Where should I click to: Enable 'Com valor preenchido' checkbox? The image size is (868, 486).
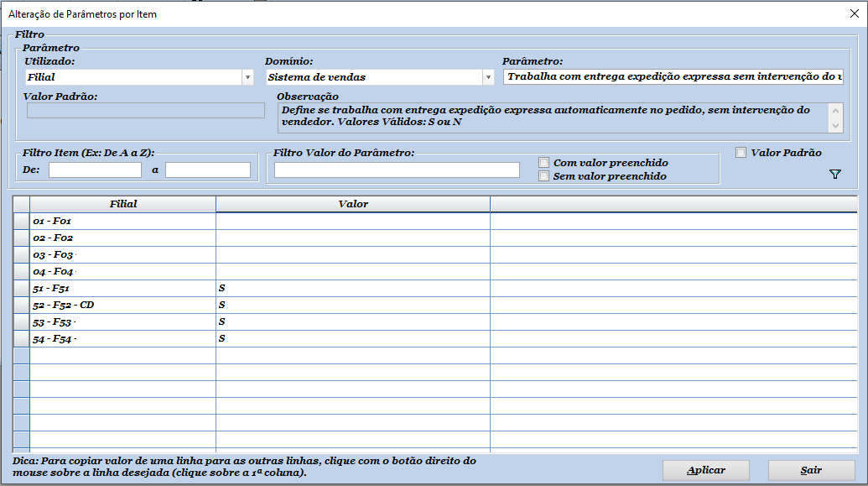[543, 162]
